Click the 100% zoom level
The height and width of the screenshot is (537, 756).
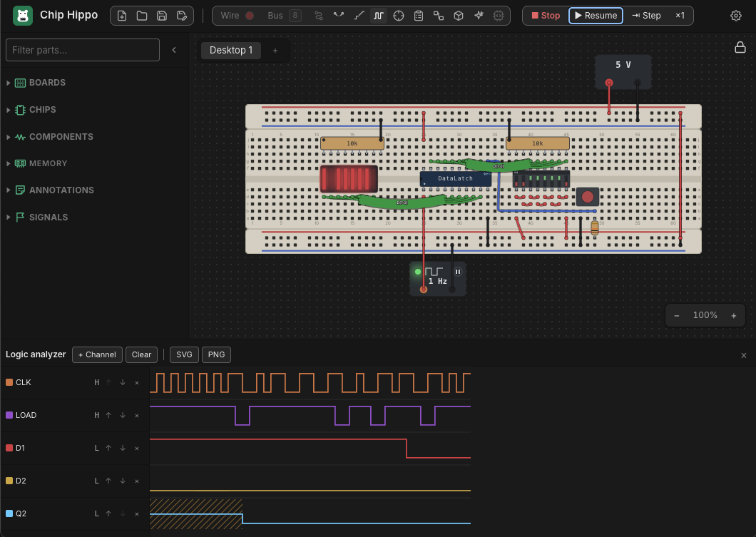click(705, 315)
